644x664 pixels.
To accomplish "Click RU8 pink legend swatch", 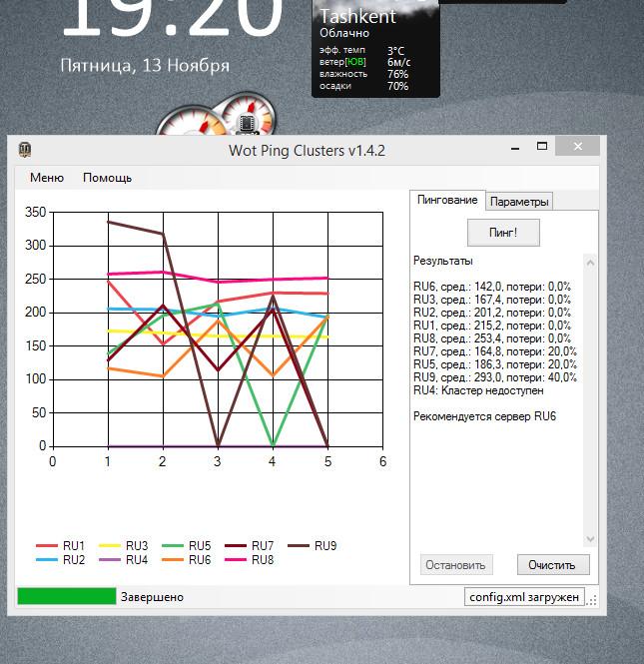I will tap(236, 560).
